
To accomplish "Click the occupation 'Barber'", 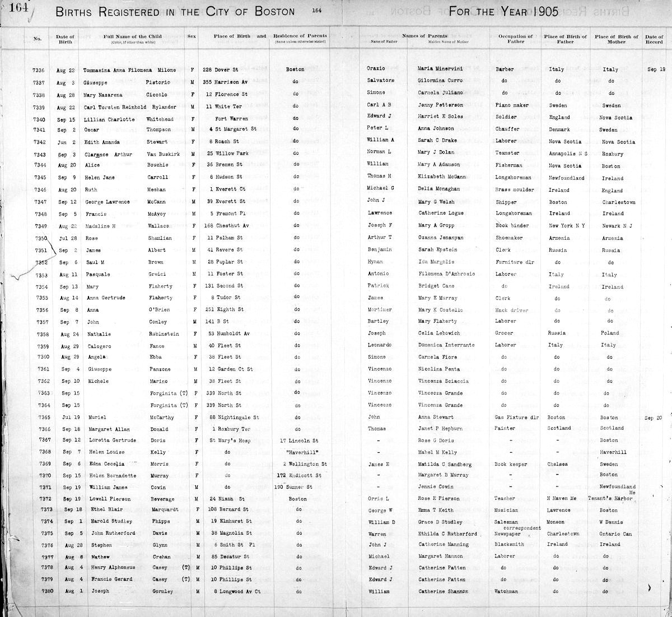I will [x=505, y=69].
